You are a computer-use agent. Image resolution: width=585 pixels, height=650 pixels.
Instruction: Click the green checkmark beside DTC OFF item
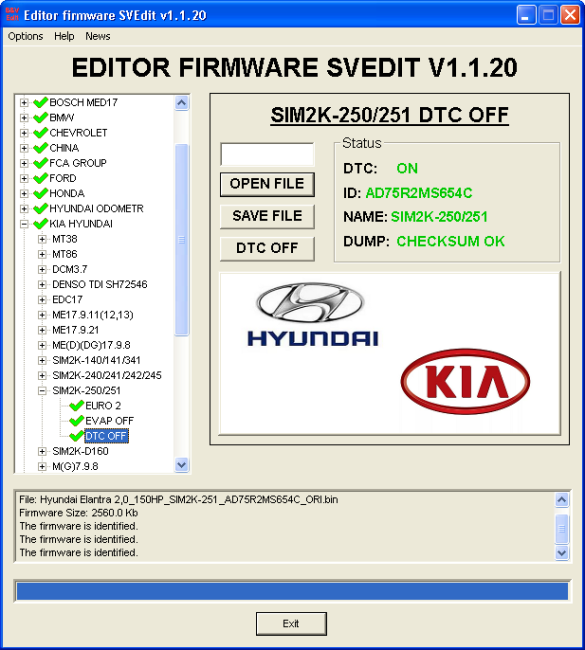point(76,436)
